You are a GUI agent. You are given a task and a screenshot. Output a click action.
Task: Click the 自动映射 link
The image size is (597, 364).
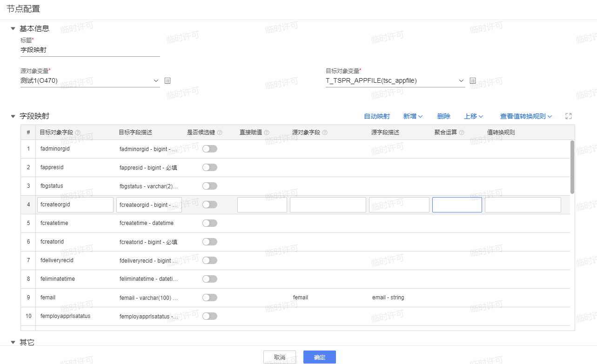(377, 116)
